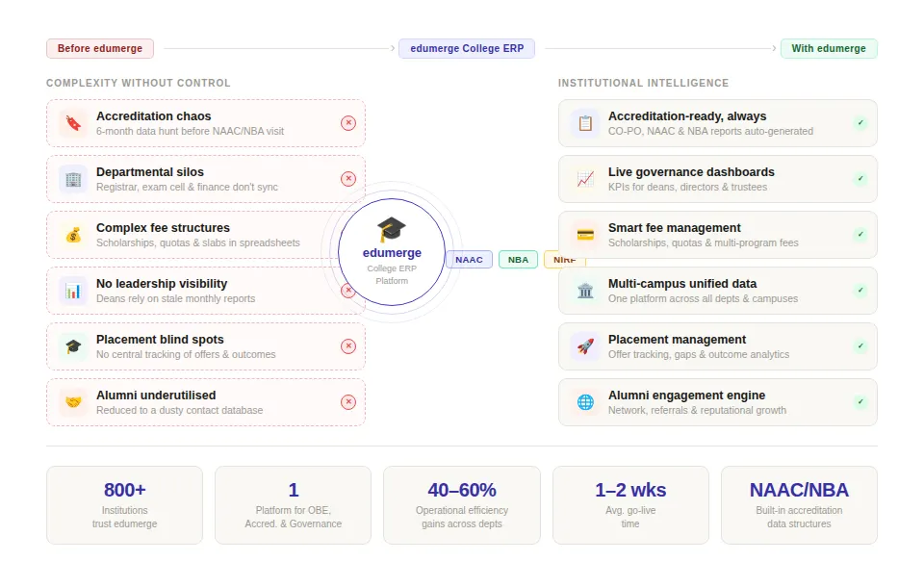This screenshot has height=587, width=924.
Task: Click the red X on No leadership visibility
Action: click(348, 291)
